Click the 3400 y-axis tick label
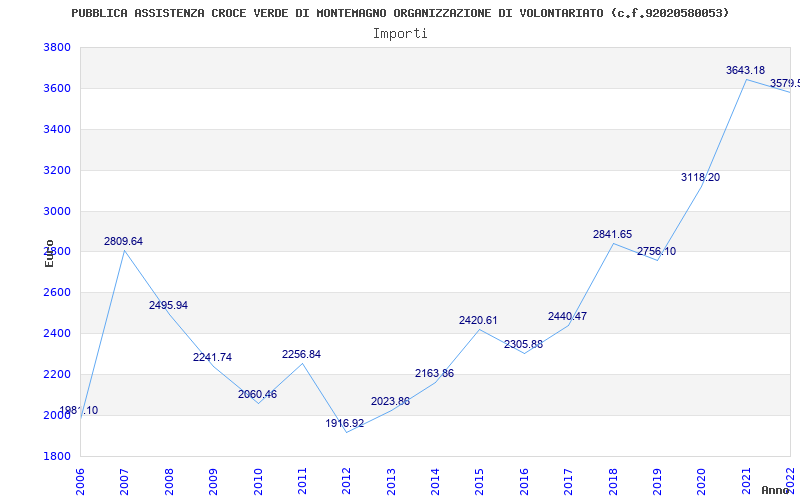 (57, 129)
